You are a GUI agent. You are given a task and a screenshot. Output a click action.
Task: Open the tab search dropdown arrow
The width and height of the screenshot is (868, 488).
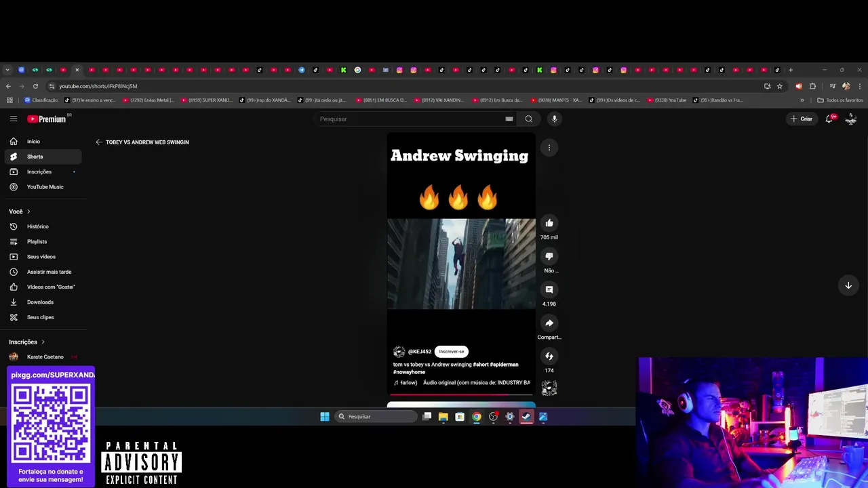click(x=7, y=70)
